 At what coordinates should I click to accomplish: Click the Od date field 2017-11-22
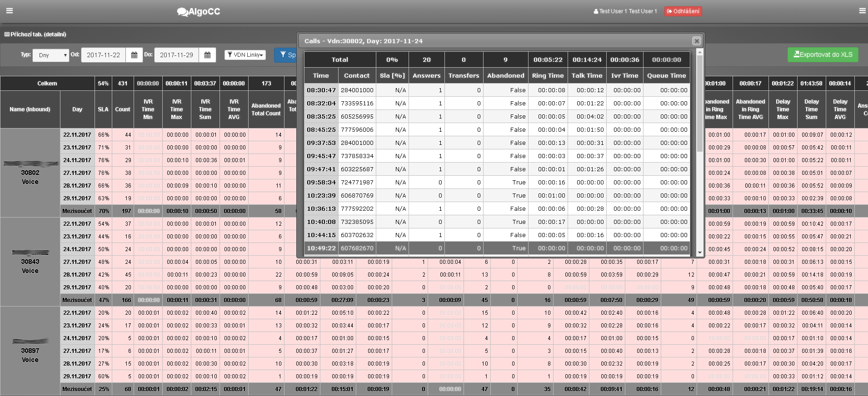pyautogui.click(x=103, y=55)
